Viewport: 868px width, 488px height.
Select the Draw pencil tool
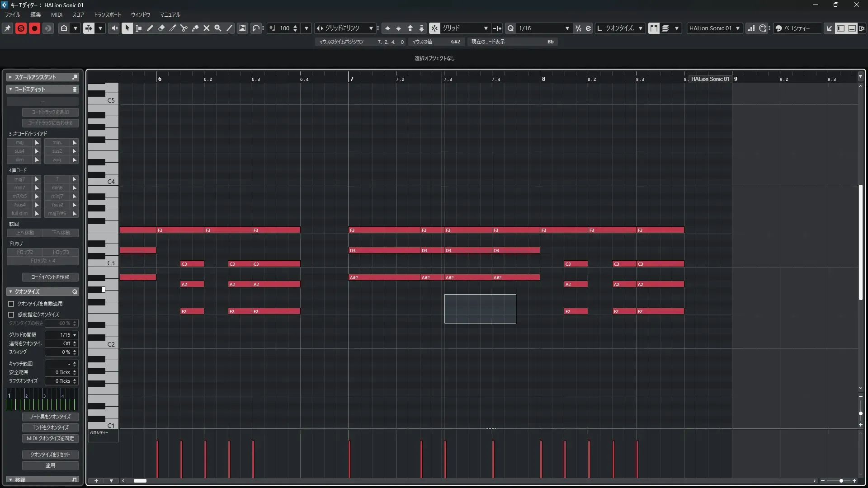[150, 28]
